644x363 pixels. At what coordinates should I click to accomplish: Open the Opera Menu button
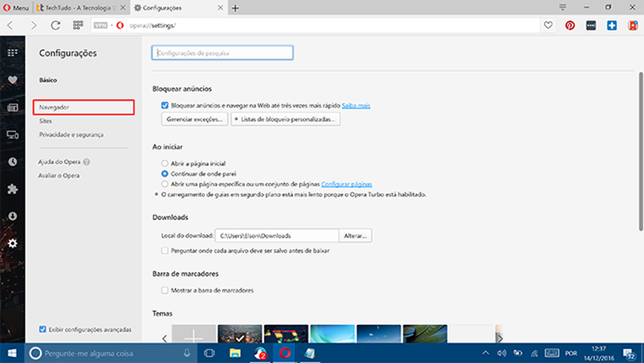(x=16, y=8)
